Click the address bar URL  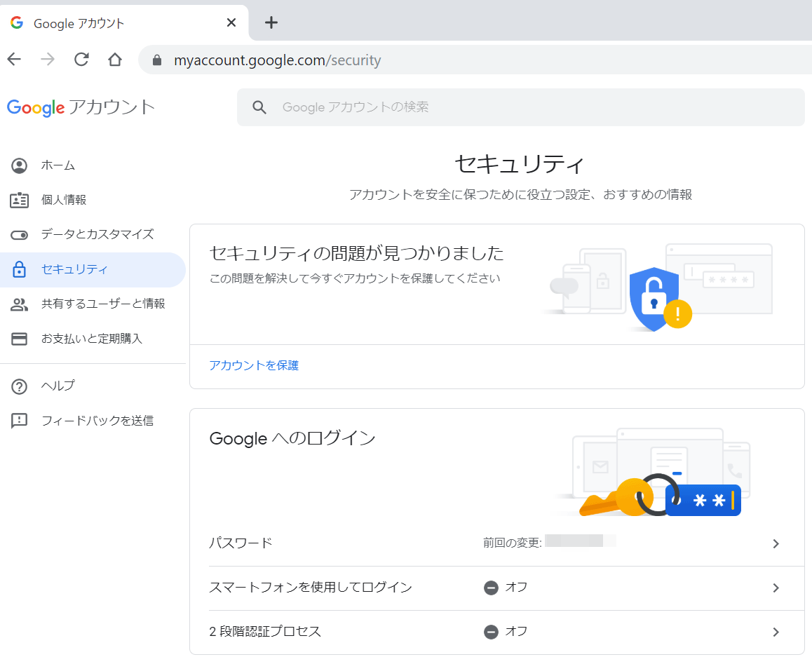[277, 60]
